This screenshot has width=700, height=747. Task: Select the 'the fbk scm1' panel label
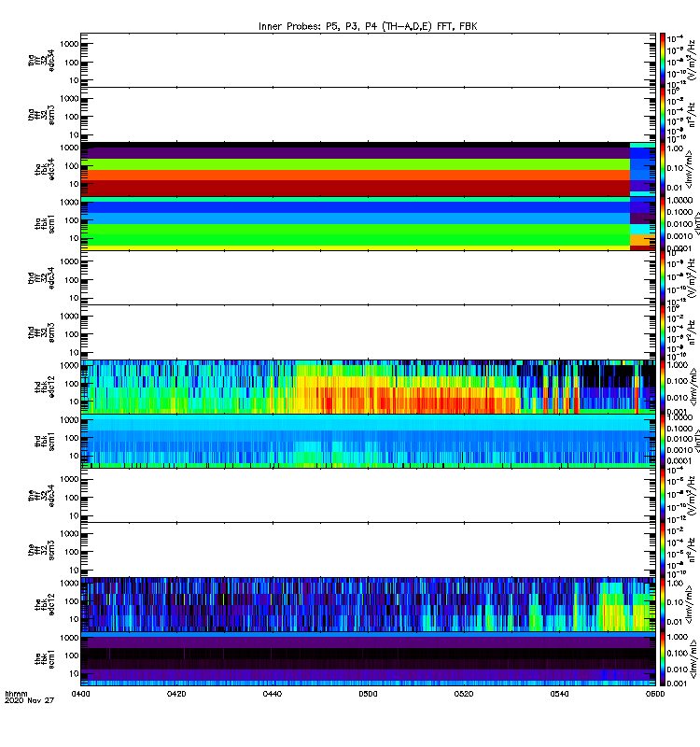click(x=45, y=659)
